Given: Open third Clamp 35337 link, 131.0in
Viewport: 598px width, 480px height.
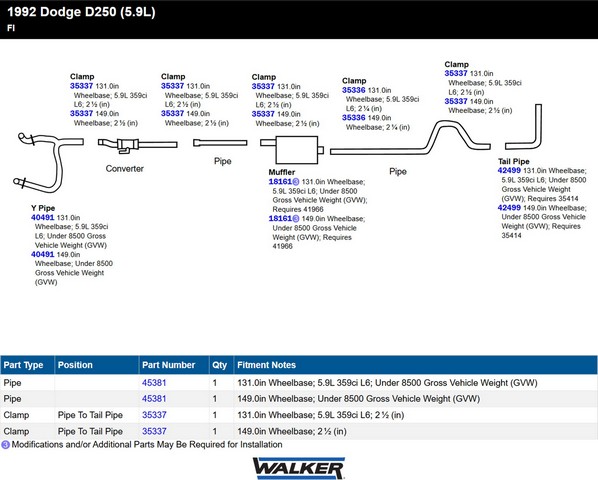Looking at the screenshot, I should click(x=263, y=86).
